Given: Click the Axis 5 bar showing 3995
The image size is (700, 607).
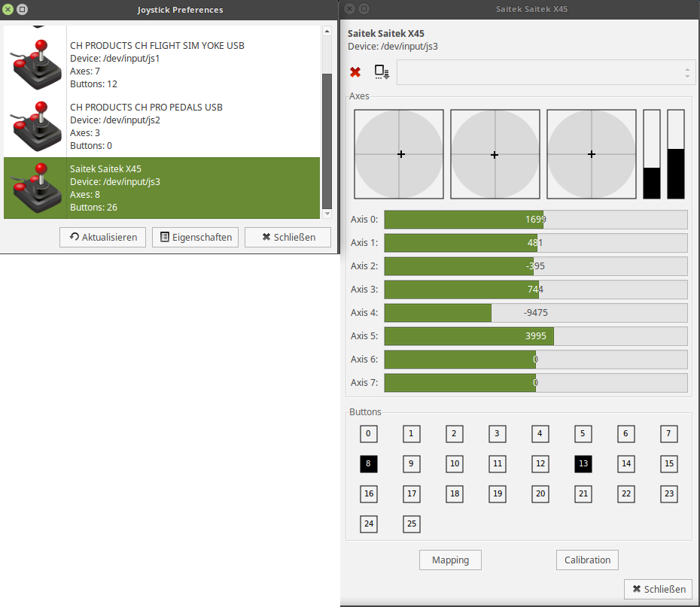Looking at the screenshot, I should pos(536,335).
